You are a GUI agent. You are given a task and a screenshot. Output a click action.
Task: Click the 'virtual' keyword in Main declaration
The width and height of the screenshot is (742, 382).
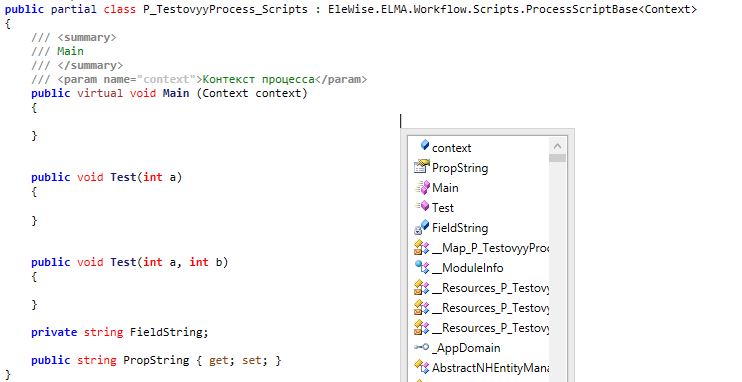click(100, 93)
